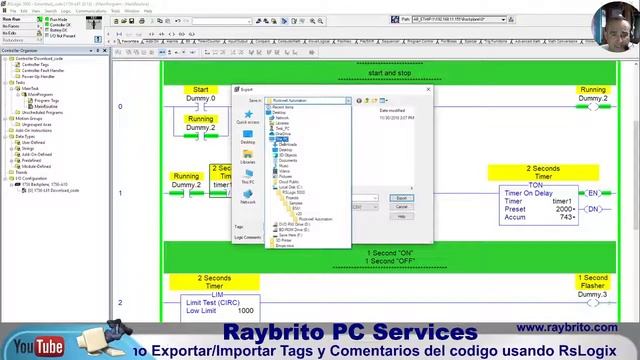640x360 pixels.
Task: Open the Who Active network icon beside Path
Action: (x=395, y=19)
